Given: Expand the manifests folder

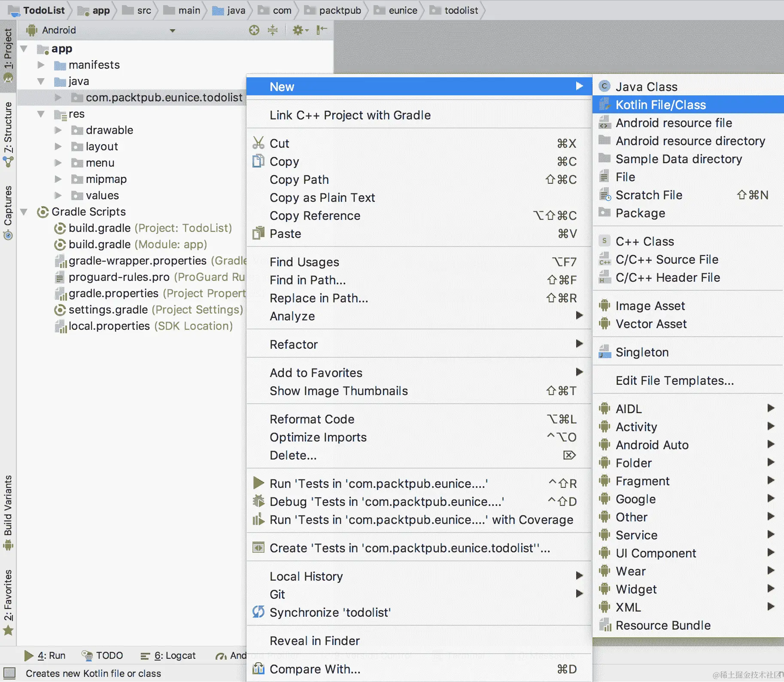Looking at the screenshot, I should point(41,65).
